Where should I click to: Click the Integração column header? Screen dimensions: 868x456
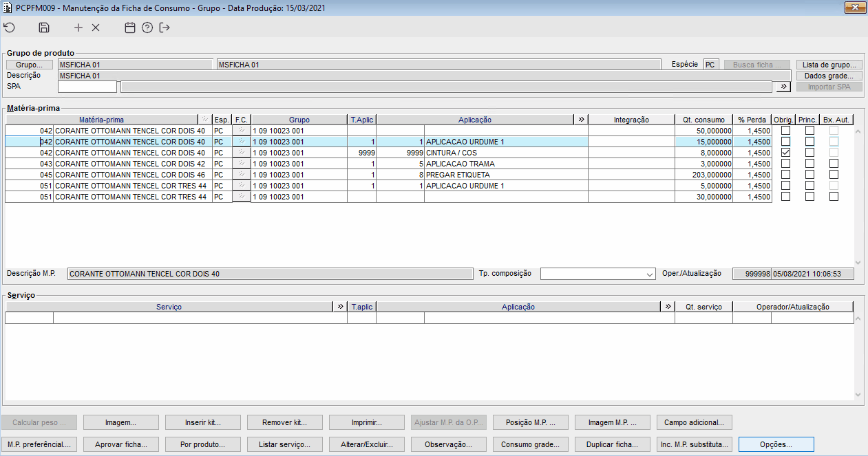pos(631,120)
